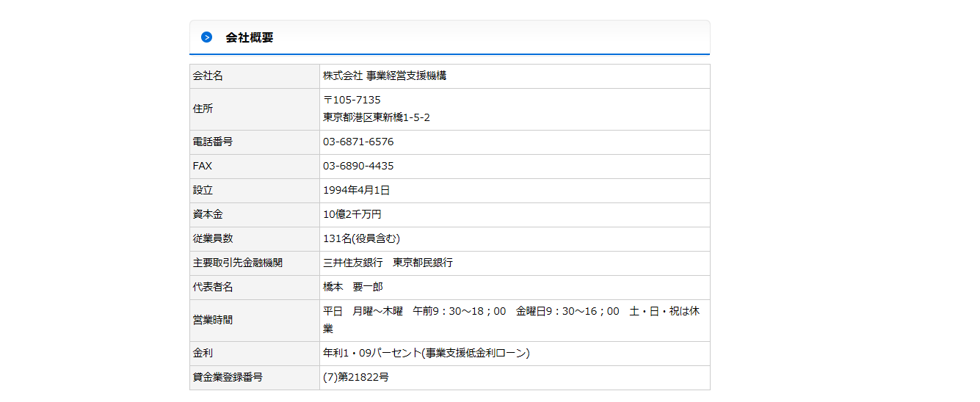Click the interest rate 年利1・09パーセント text
980x402 pixels.
(x=426, y=353)
